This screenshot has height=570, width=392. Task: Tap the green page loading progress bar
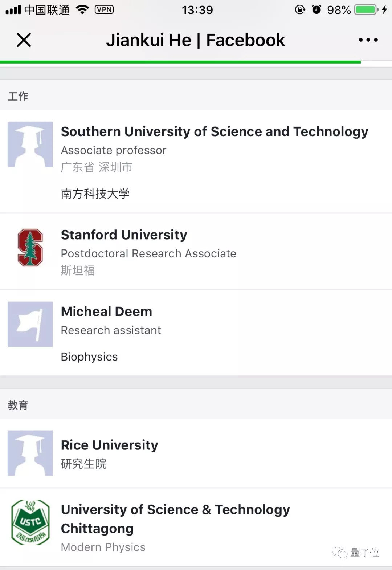point(180,62)
